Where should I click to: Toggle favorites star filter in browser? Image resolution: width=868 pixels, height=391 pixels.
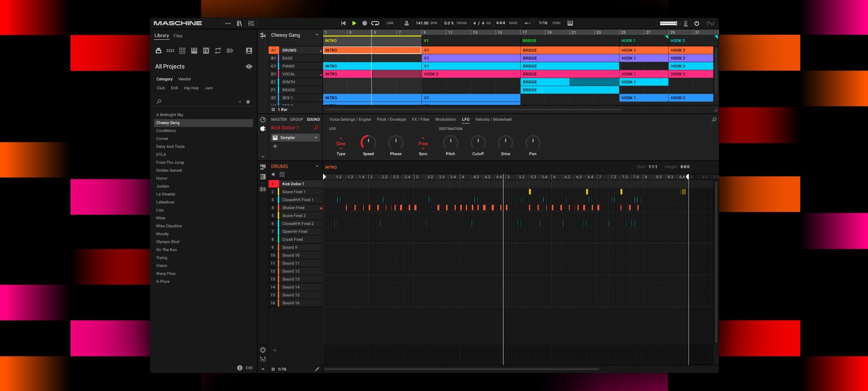click(x=248, y=102)
